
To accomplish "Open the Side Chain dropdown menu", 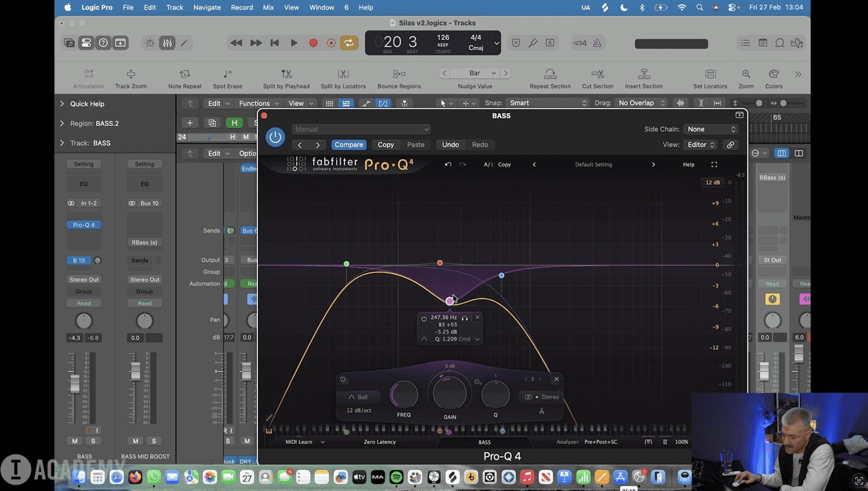I will (x=711, y=129).
